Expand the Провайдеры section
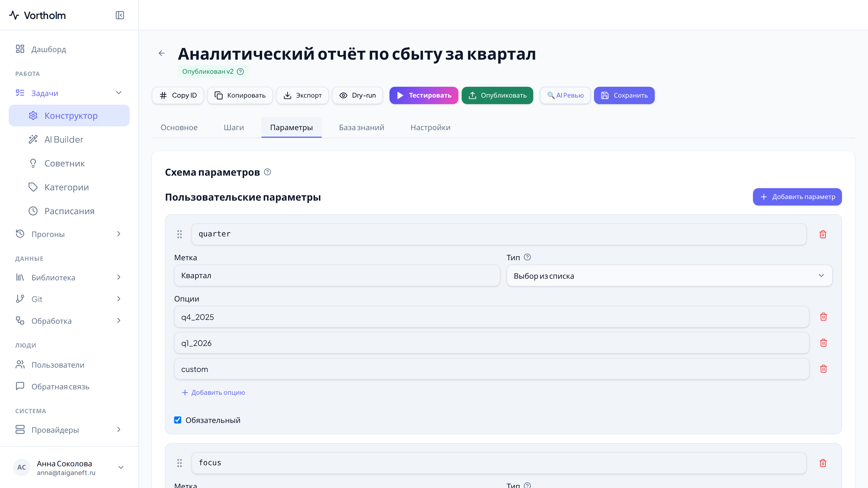 click(119, 429)
